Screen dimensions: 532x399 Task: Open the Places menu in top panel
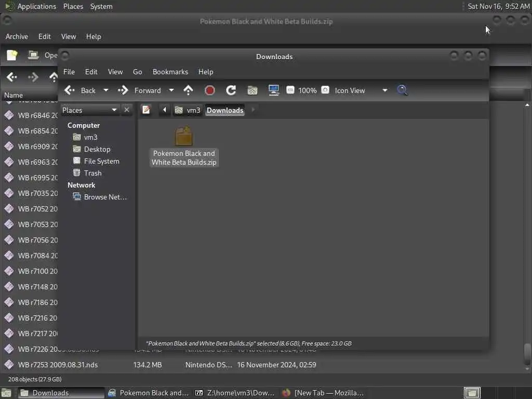[73, 6]
